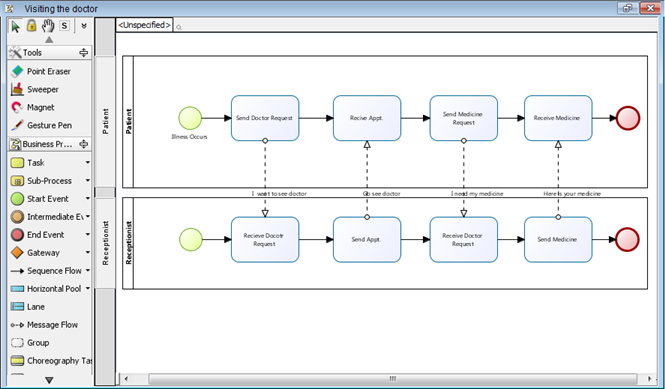Select the Patient lane end event
665x389 pixels.
[628, 118]
